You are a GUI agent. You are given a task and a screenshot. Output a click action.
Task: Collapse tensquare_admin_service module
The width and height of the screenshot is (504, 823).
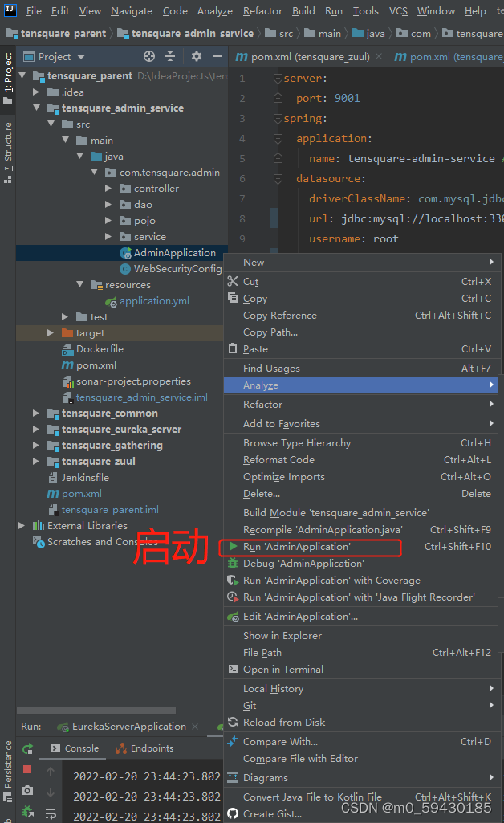(x=36, y=108)
